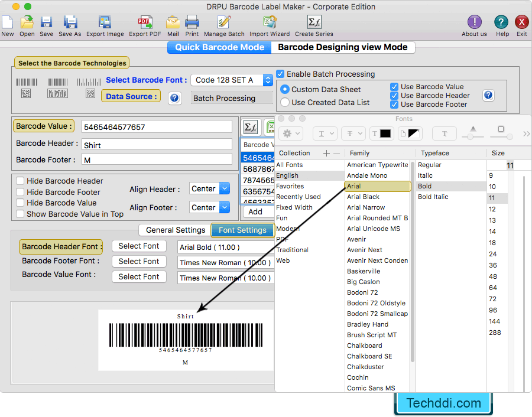Open the Align Footer dropdown
Viewport: 532px width, 417px height.
(209, 207)
